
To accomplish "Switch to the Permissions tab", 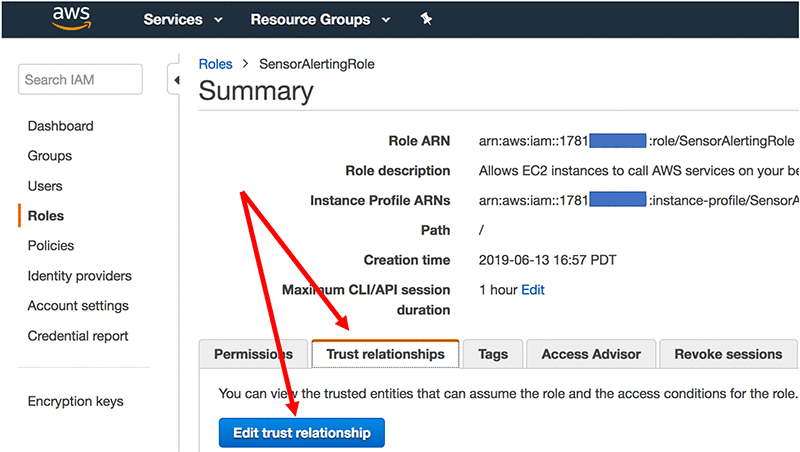I will click(x=254, y=354).
